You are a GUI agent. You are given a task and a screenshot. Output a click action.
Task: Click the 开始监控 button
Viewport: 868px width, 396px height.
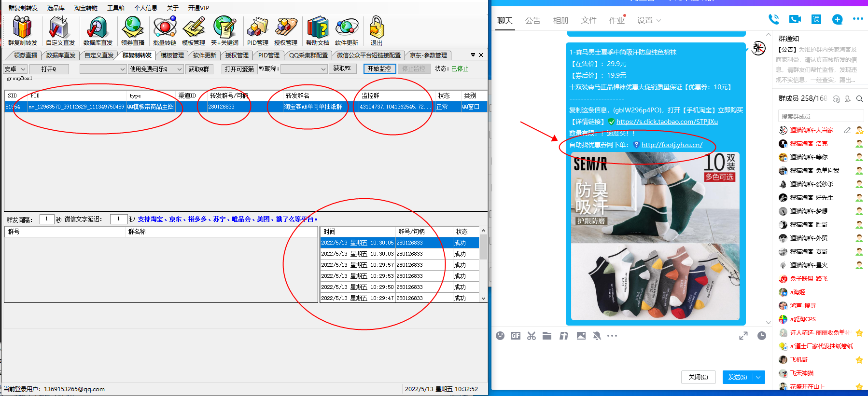379,68
